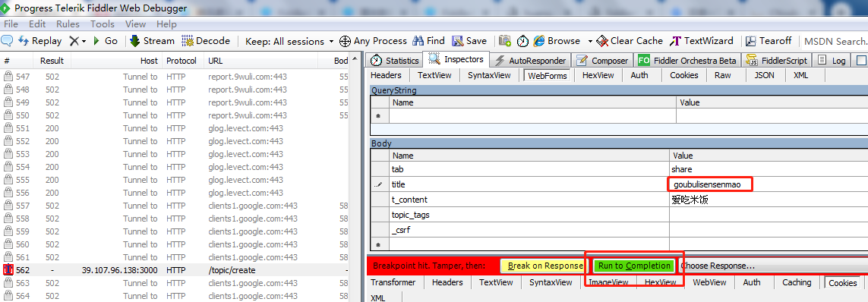Click the topic_tags name cell
The image size is (868, 302).
pyautogui.click(x=529, y=215)
